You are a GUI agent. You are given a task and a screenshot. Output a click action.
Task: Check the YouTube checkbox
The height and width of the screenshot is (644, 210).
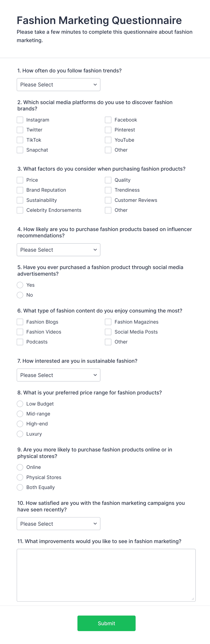tap(108, 140)
